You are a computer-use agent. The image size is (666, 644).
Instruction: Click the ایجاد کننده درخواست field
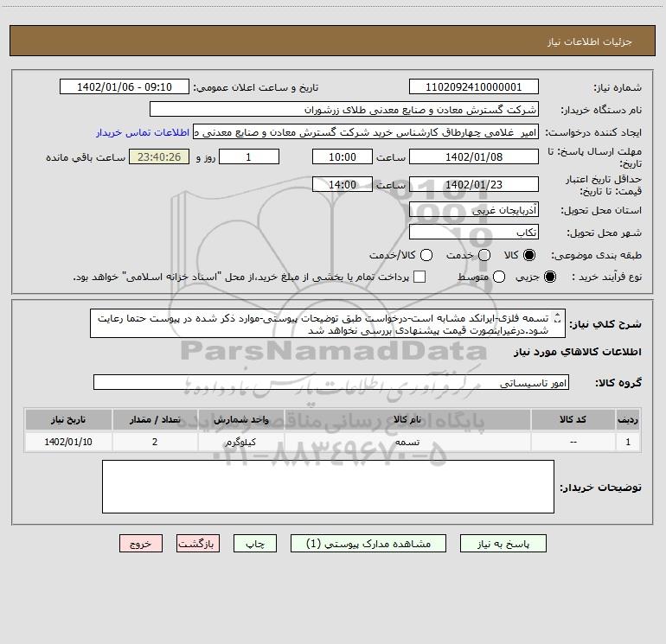pyautogui.click(x=366, y=132)
